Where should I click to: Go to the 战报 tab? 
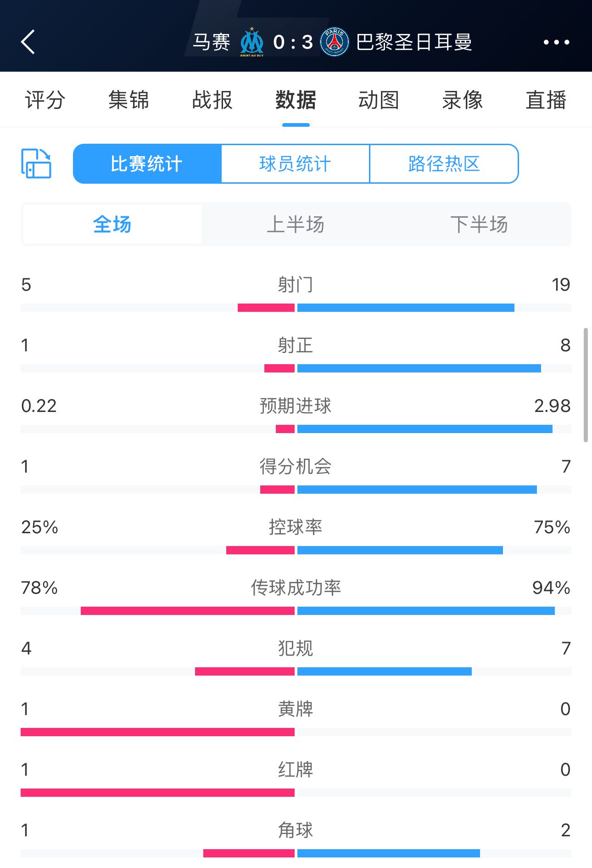click(212, 100)
